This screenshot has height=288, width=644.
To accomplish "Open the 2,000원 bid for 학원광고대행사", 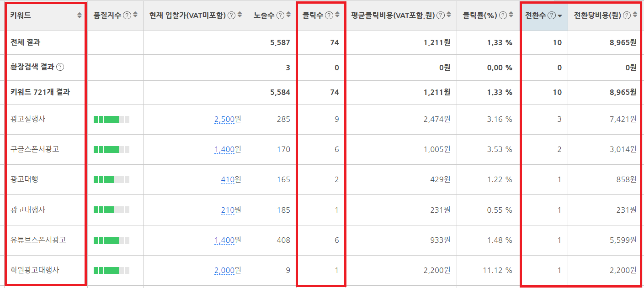I will tap(224, 270).
